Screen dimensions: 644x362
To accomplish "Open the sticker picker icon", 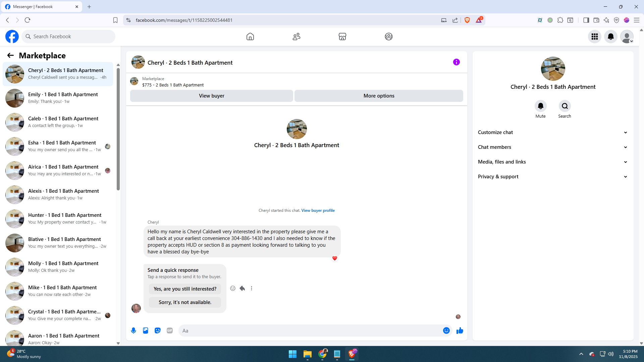I will point(158,330).
